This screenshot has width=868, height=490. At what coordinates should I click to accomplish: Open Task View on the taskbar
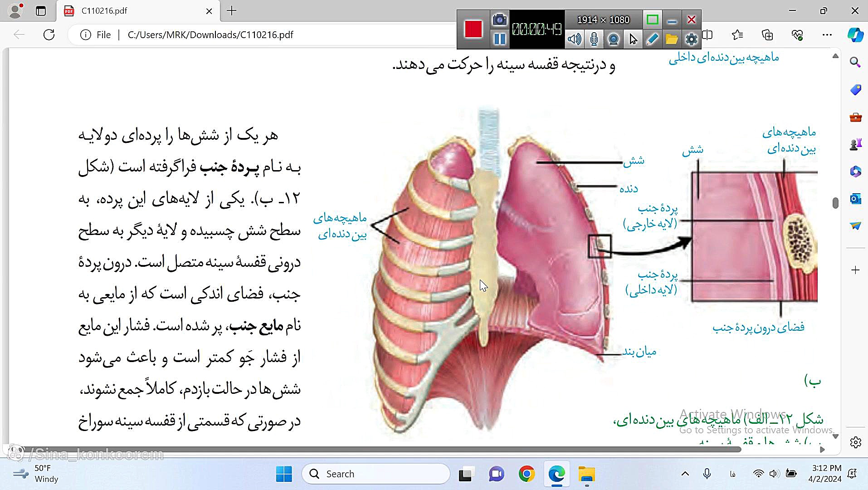[466, 474]
